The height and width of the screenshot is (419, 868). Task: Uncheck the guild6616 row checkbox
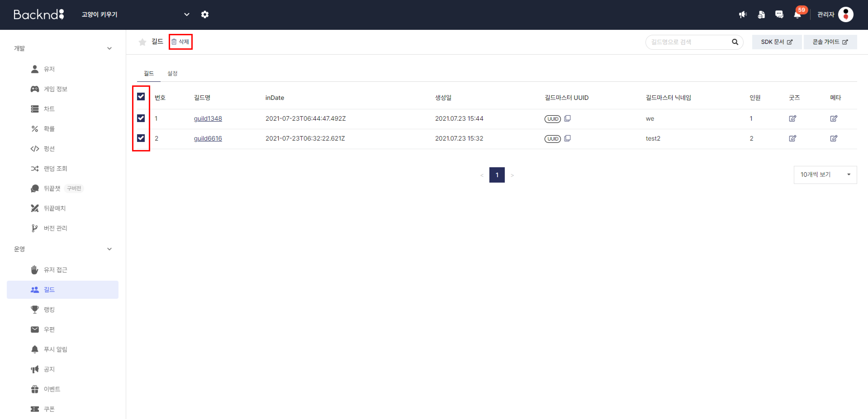pyautogui.click(x=141, y=138)
